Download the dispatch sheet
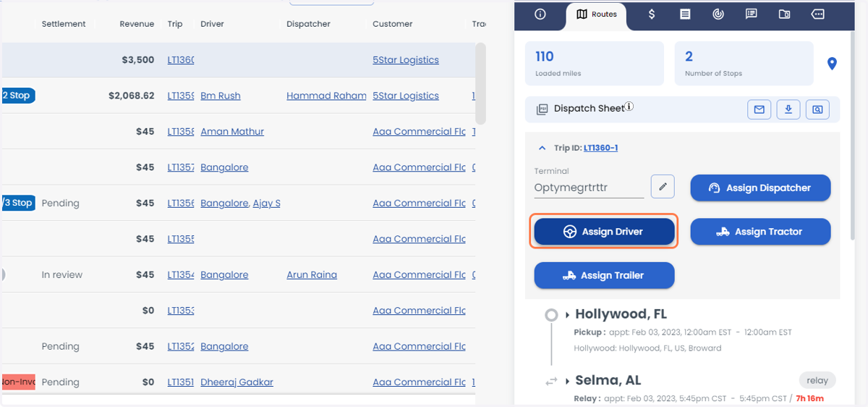 [788, 109]
